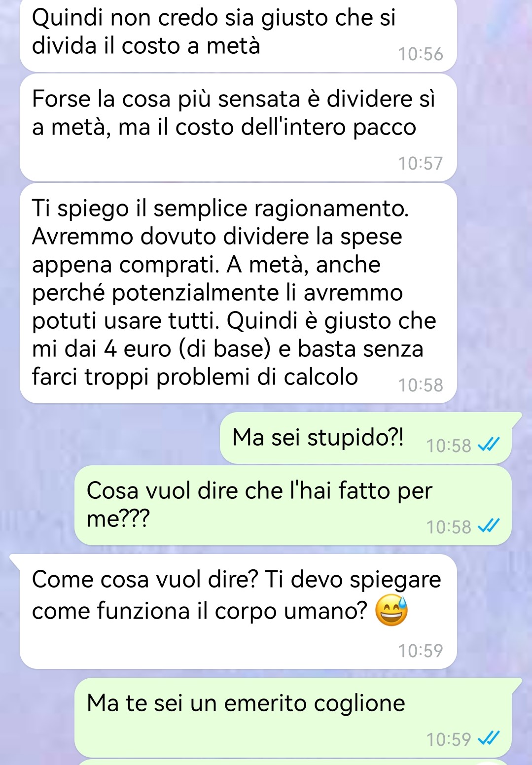Tap the 10:58 timestamp on 'Ma sei stupido?!'
This screenshot has height=765, width=532.
tap(449, 446)
